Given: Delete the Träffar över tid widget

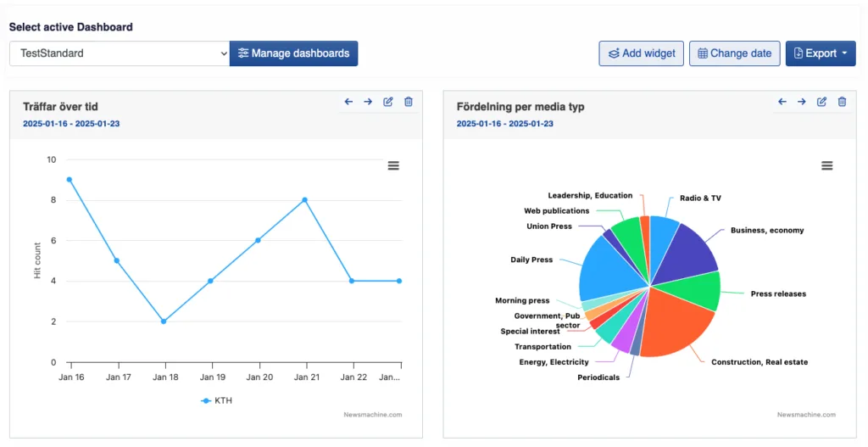Looking at the screenshot, I should (x=409, y=102).
